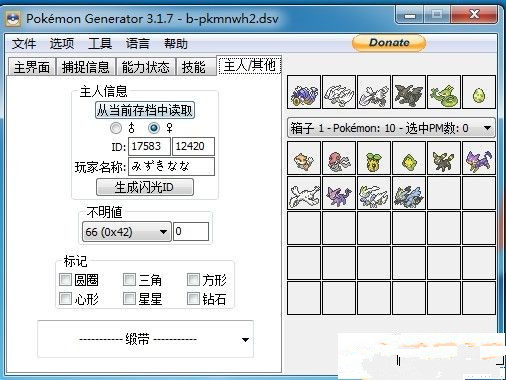Image resolution: width=506 pixels, height=380 pixels.
Task: Select the third party slot Pokémon
Action: pos(374,92)
